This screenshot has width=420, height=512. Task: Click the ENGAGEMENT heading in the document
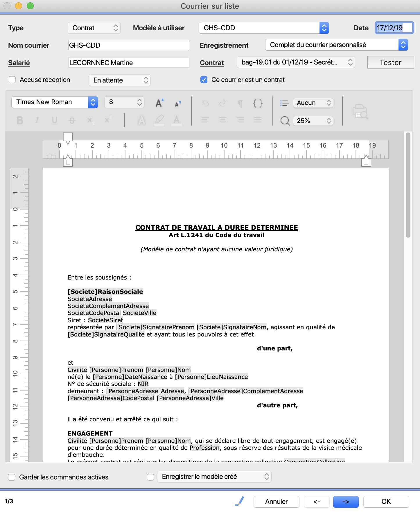coord(90,434)
